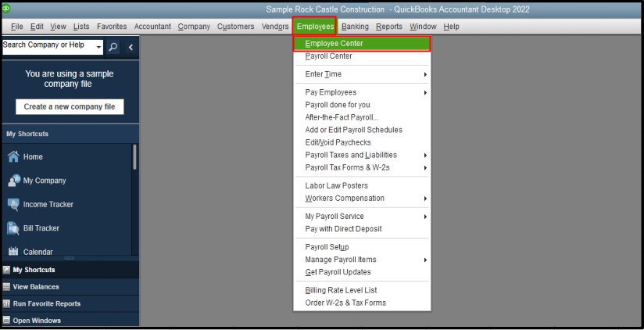Open Home via its house icon
This screenshot has height=330, width=644.
coord(13,156)
